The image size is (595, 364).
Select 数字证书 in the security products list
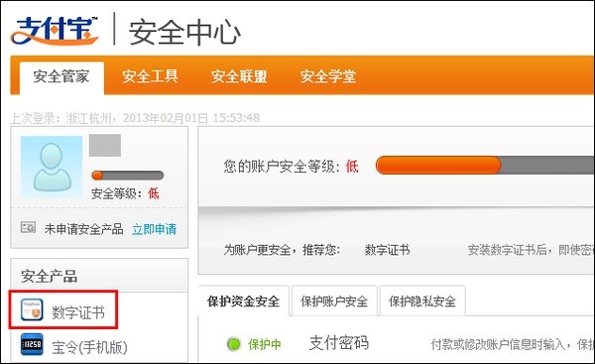[78, 312]
